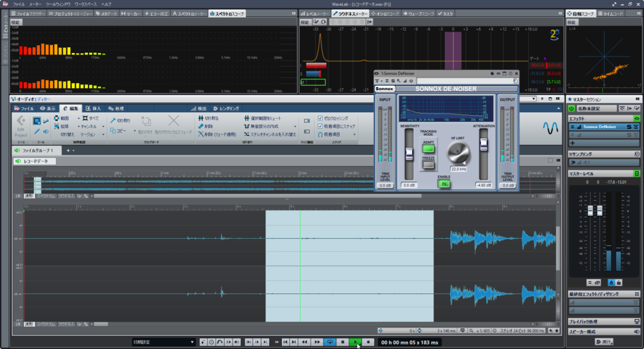Click the Fast Forward button in transport bar
This screenshot has width=644, height=349.
[317, 342]
